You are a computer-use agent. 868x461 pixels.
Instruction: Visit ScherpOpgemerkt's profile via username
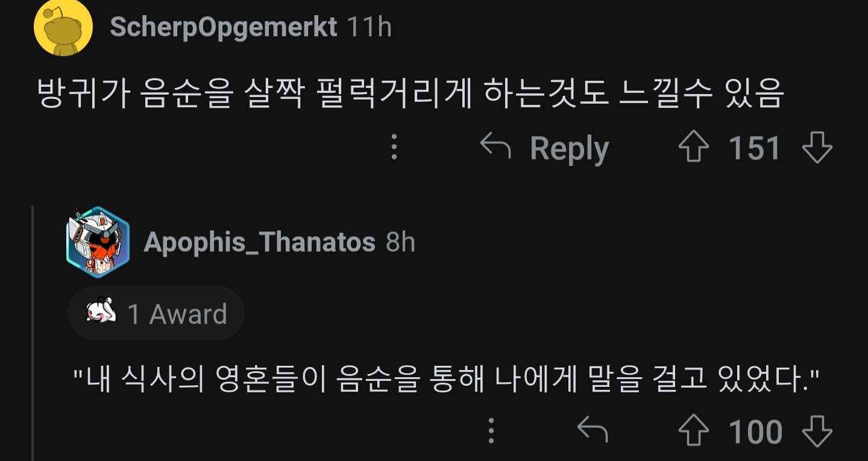[224, 27]
